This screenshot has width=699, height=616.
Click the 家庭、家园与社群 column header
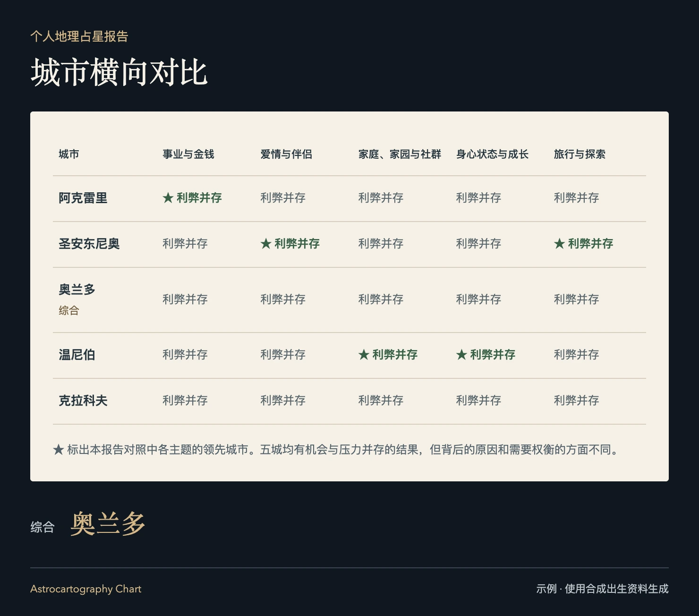point(400,154)
